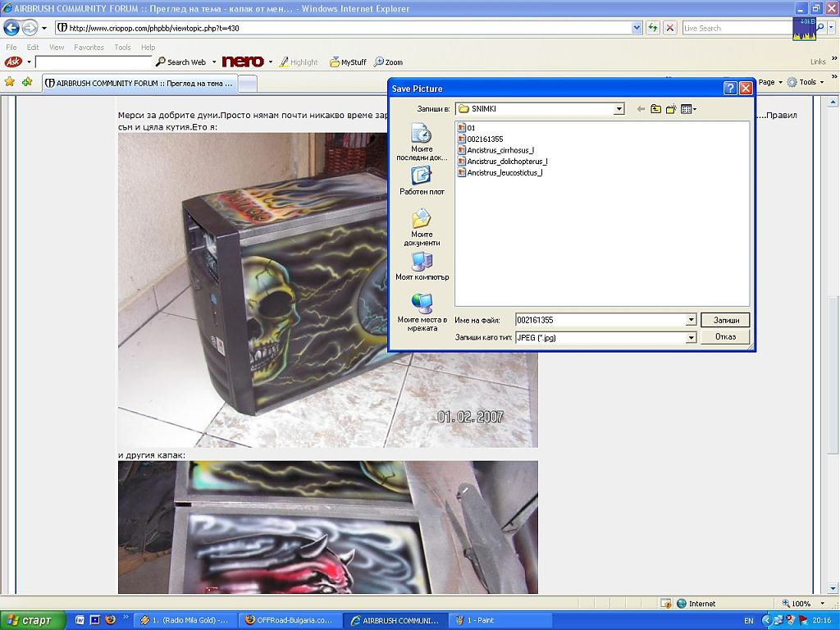Expand the address bar URL dropdown

click(x=637, y=28)
